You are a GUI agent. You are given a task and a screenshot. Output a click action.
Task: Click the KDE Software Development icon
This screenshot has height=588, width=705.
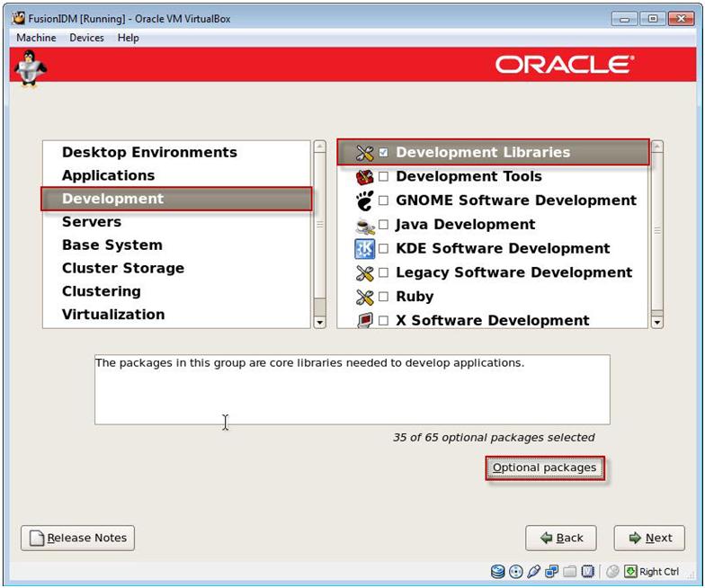pyautogui.click(x=364, y=248)
